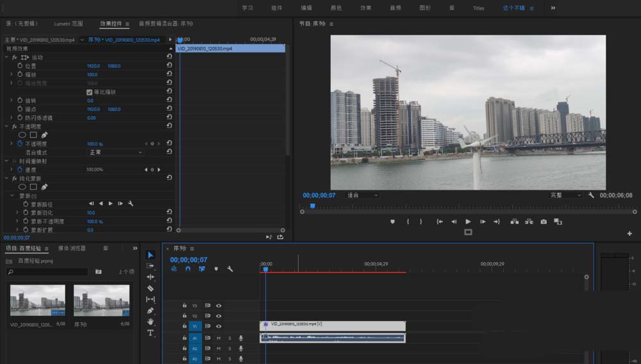Click the program monitor playhead scrubber
This screenshot has height=364, width=641.
click(x=312, y=206)
